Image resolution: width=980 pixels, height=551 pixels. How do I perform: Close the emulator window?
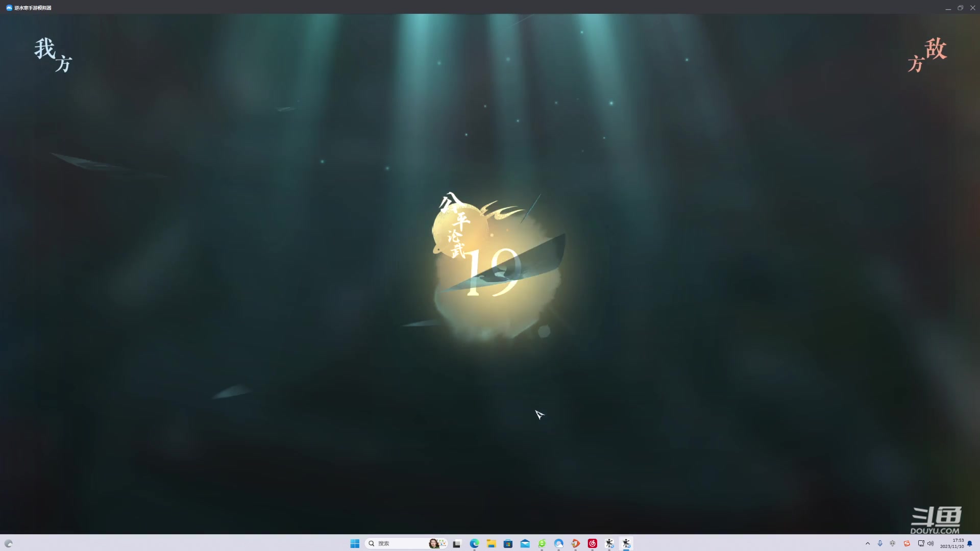973,8
